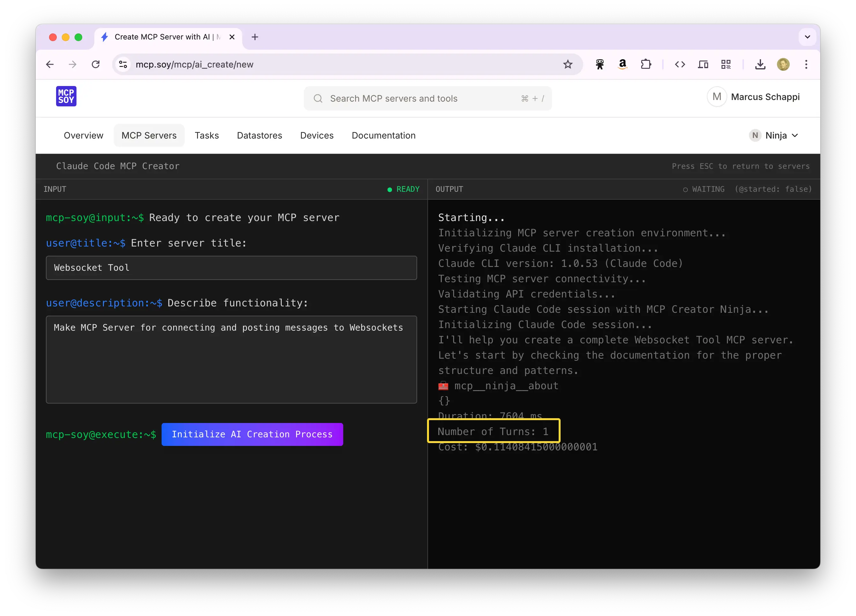Image resolution: width=856 pixels, height=616 pixels.
Task: Open Chrome three-dot menu
Action: [806, 65]
